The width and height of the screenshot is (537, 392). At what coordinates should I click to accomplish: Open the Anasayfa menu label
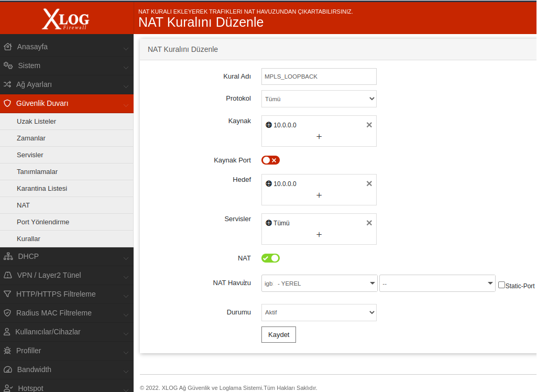tap(32, 47)
